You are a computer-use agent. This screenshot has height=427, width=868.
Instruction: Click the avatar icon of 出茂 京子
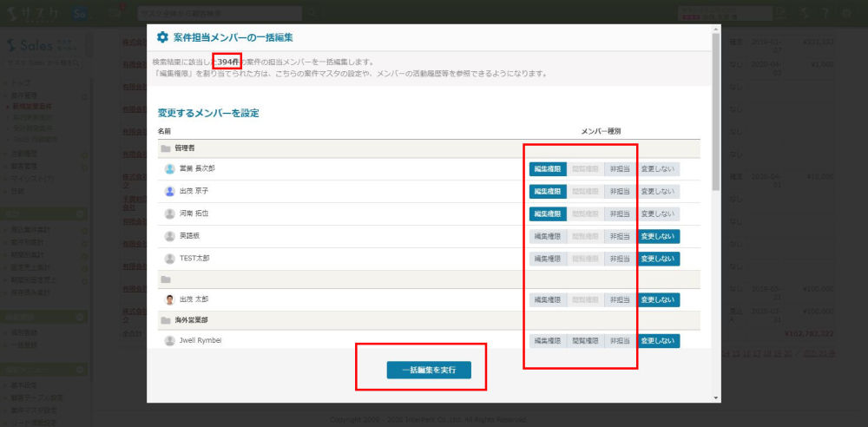coord(169,191)
